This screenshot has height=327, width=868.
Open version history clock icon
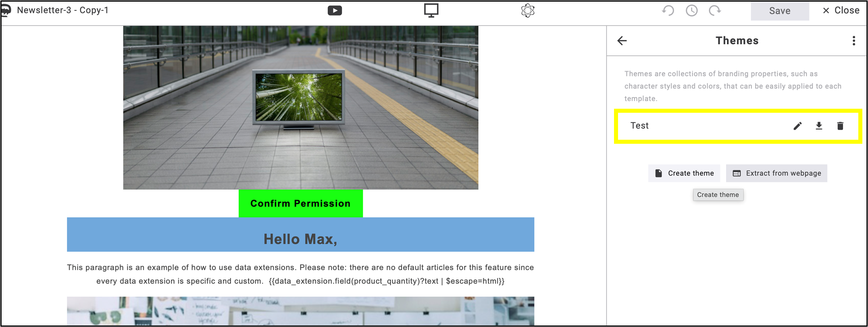point(691,10)
